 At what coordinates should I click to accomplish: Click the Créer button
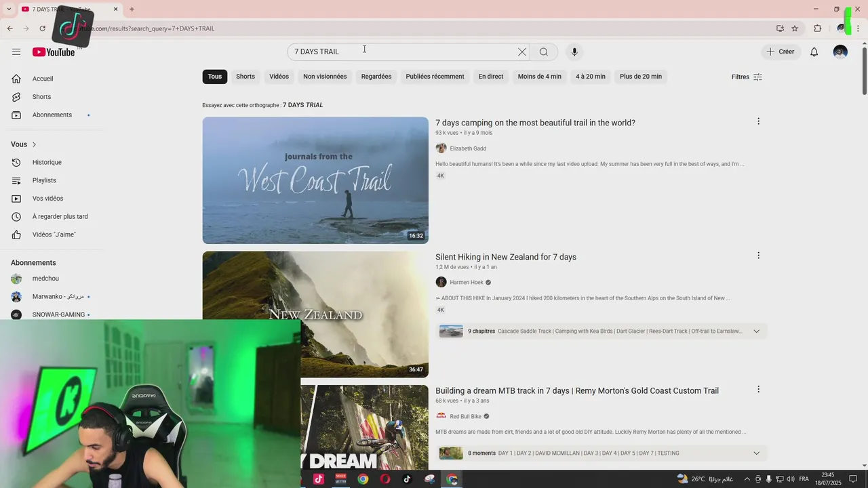click(x=781, y=52)
